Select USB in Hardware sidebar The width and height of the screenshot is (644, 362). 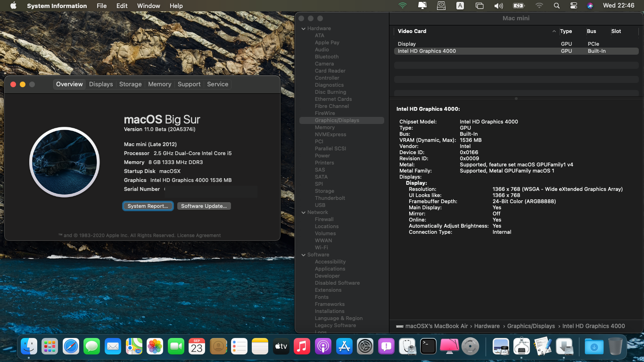coord(320,205)
